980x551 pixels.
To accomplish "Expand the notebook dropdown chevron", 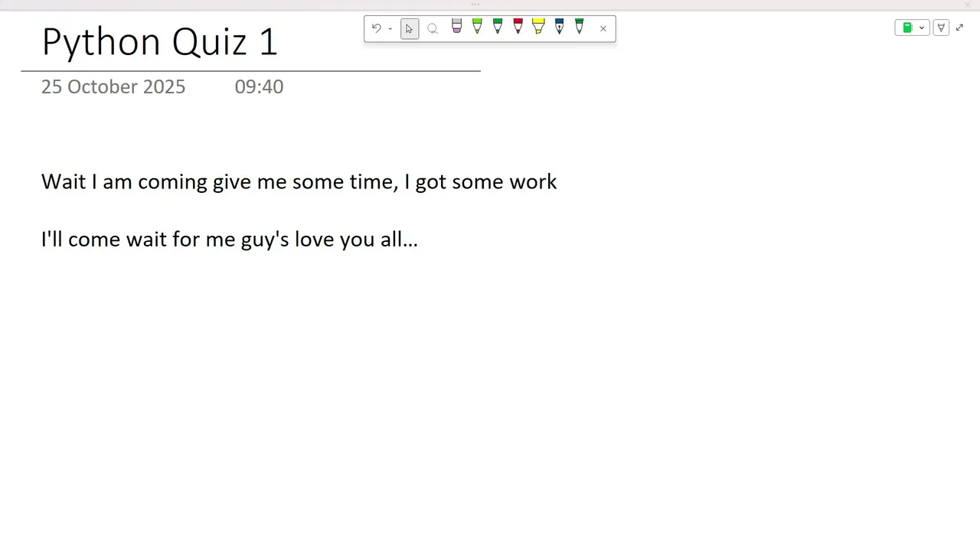I will [922, 28].
